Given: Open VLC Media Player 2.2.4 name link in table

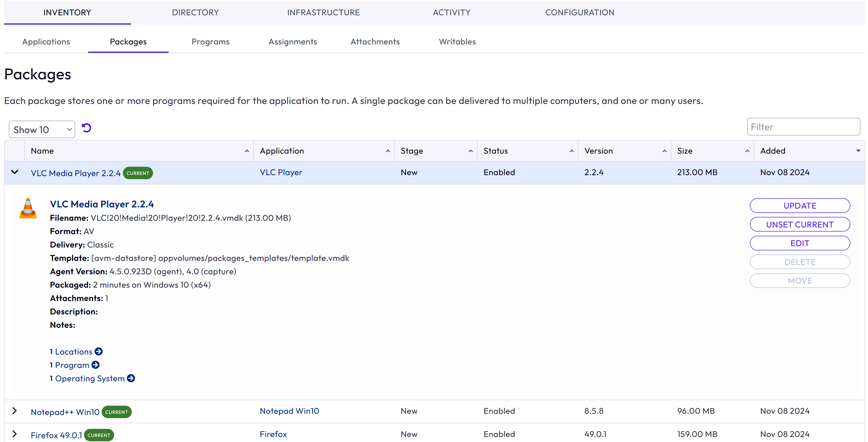Looking at the screenshot, I should 76,173.
